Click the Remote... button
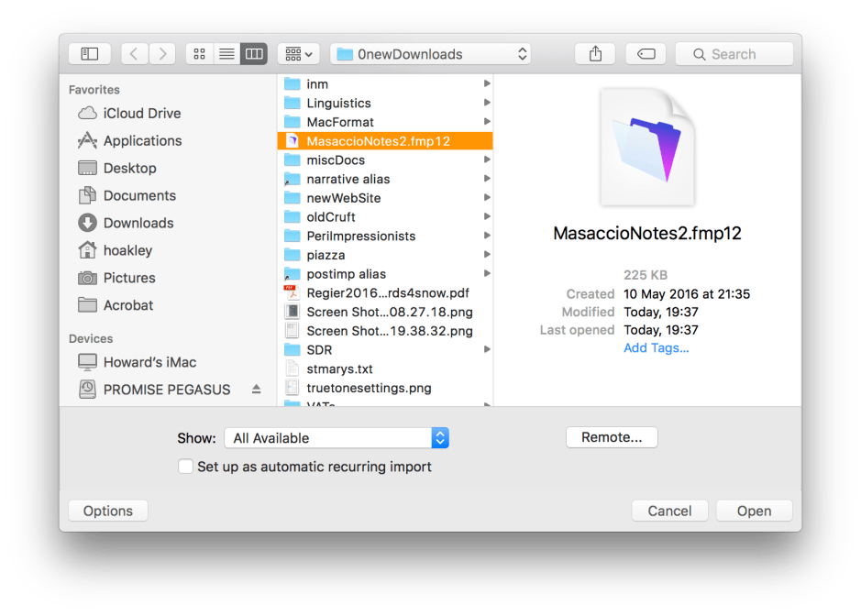 [612, 437]
